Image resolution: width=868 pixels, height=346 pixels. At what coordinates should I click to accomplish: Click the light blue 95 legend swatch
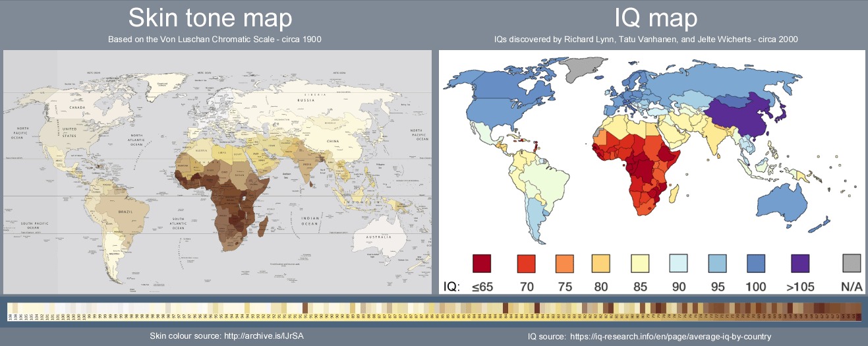point(717,263)
